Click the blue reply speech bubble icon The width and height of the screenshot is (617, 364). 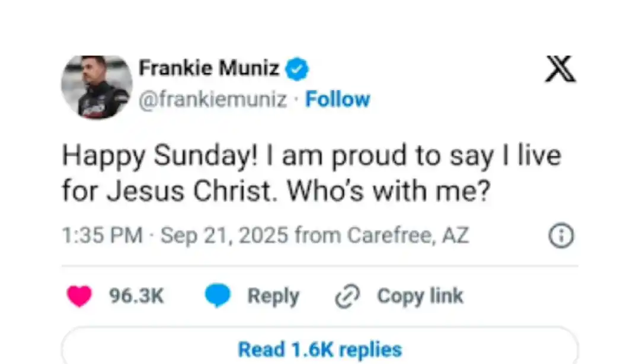coord(218,296)
